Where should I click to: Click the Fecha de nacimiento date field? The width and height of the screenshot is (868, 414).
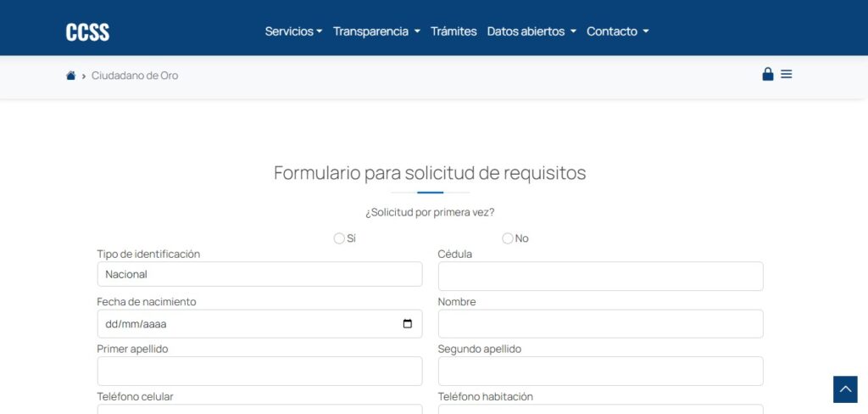(x=246, y=324)
